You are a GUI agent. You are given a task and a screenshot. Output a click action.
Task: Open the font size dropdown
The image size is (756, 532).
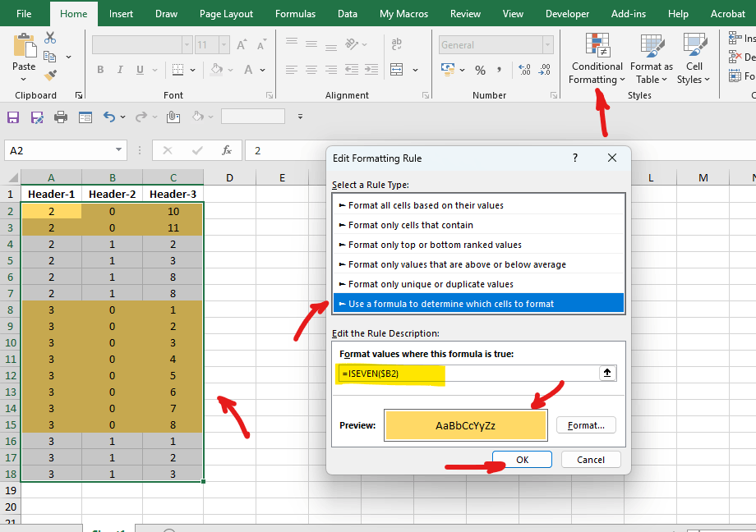(x=224, y=45)
